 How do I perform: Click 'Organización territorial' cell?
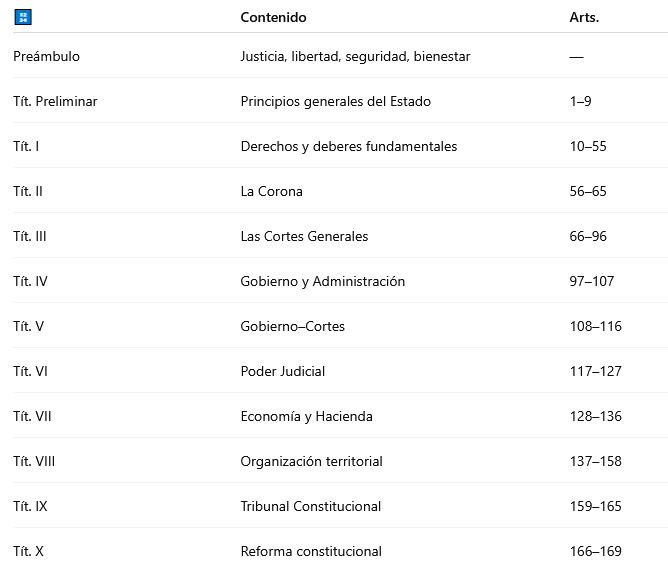coord(311,461)
